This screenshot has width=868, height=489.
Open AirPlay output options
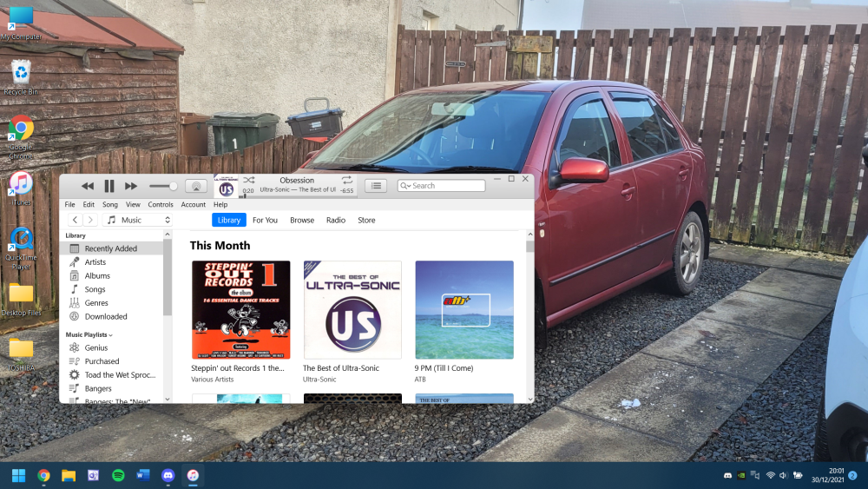(x=196, y=186)
